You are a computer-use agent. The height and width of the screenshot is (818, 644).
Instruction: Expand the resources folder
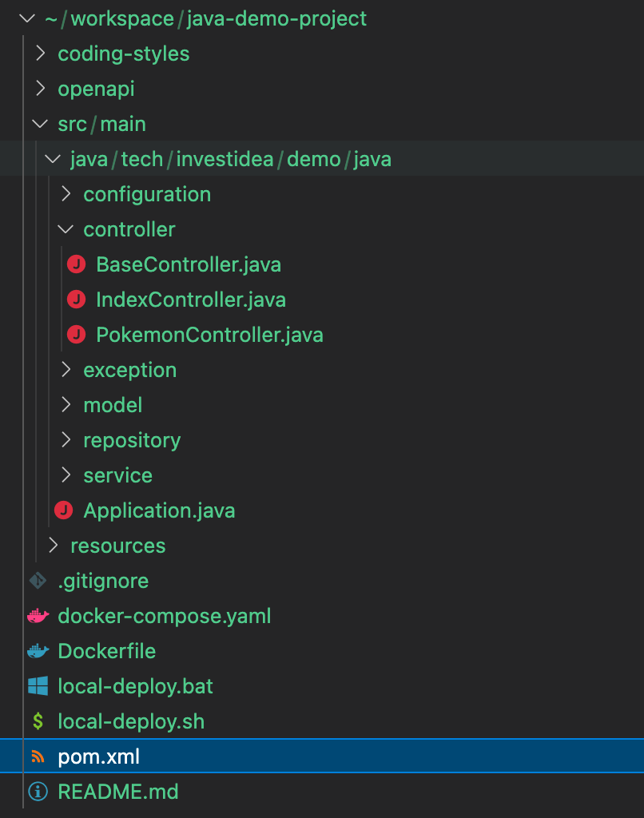click(x=53, y=546)
